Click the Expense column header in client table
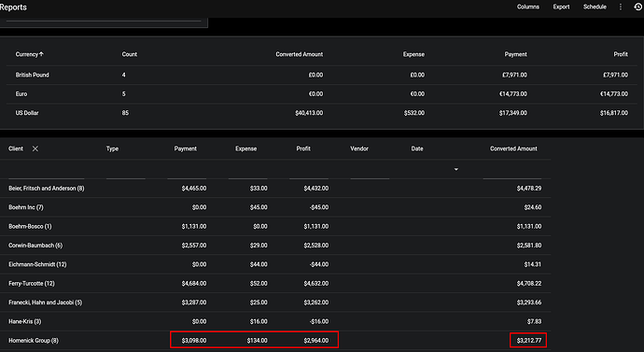Screen dimensions: 644x352 tap(246, 148)
